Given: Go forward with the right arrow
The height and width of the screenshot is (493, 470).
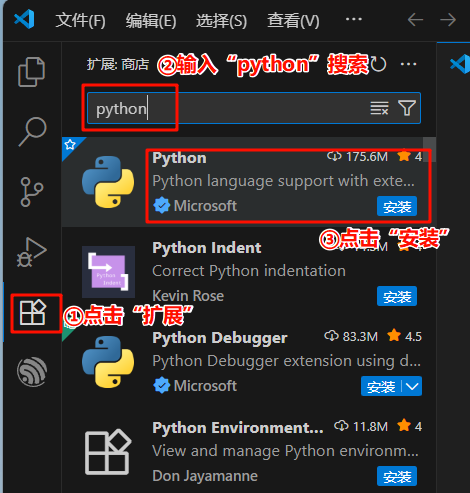Looking at the screenshot, I should (448, 20).
